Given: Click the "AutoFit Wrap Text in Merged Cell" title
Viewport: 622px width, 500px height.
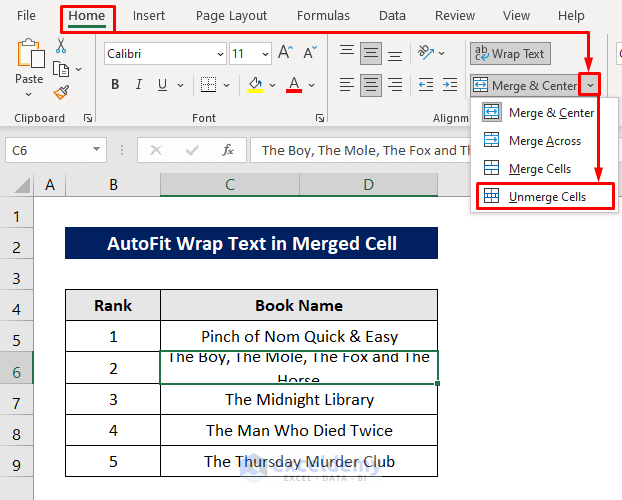Looking at the screenshot, I should click(x=251, y=243).
